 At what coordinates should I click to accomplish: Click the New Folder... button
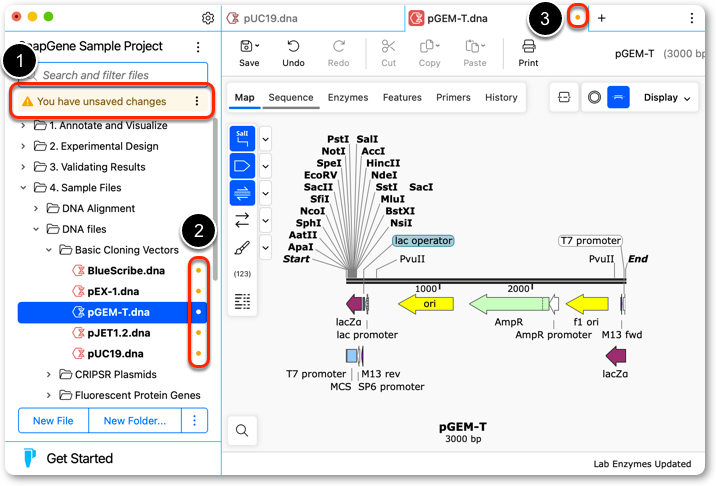pyautogui.click(x=135, y=420)
